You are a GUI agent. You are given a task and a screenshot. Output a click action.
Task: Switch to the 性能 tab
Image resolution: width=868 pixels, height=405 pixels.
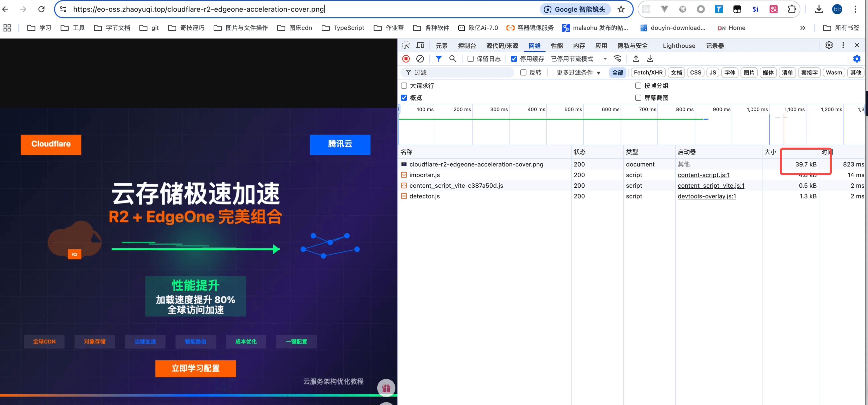tap(557, 46)
